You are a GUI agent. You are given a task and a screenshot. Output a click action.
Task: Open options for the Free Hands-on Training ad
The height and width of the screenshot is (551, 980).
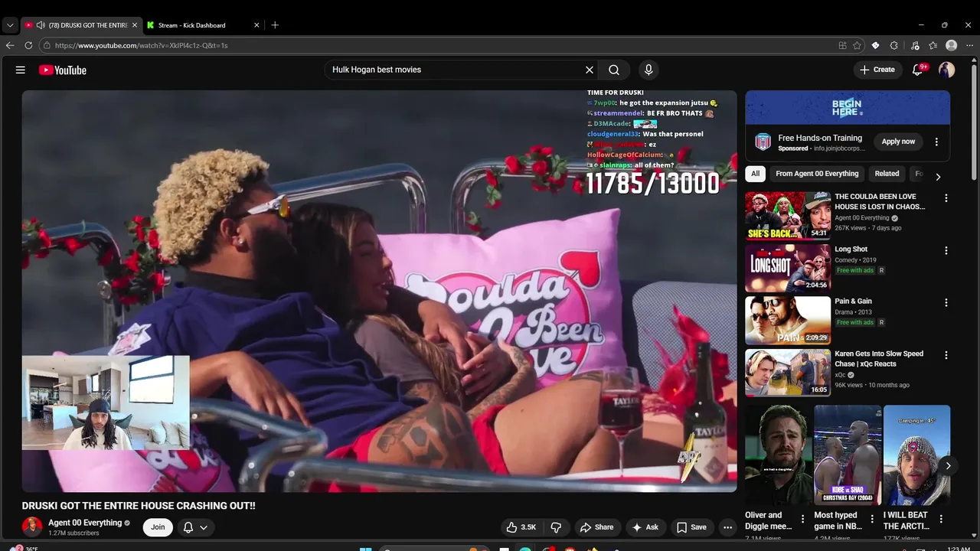(936, 142)
